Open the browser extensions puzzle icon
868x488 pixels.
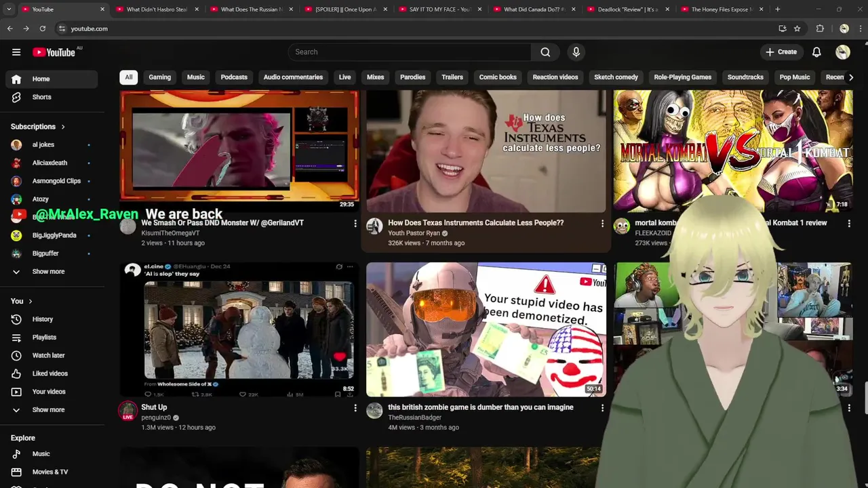[820, 28]
